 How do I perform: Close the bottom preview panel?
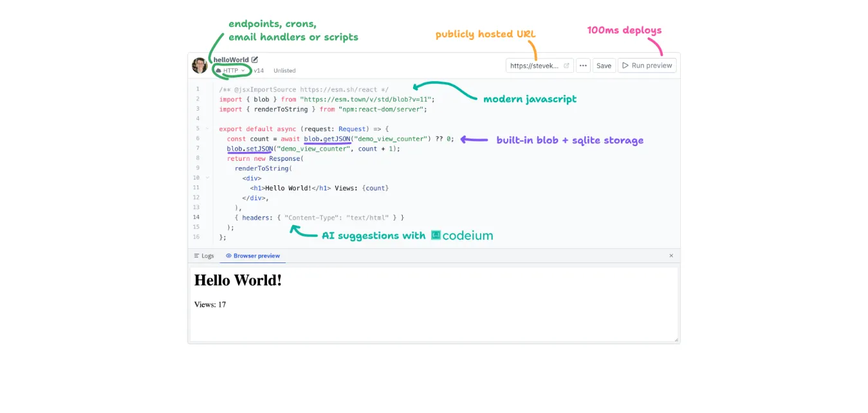point(671,255)
